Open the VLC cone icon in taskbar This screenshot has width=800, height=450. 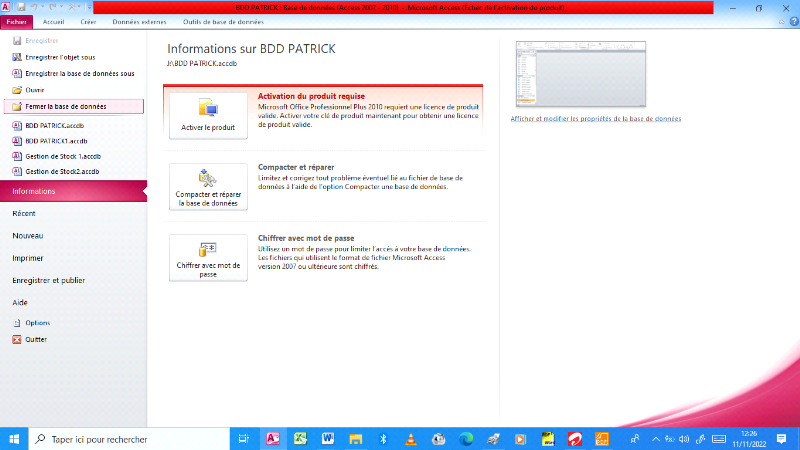[x=410, y=439]
